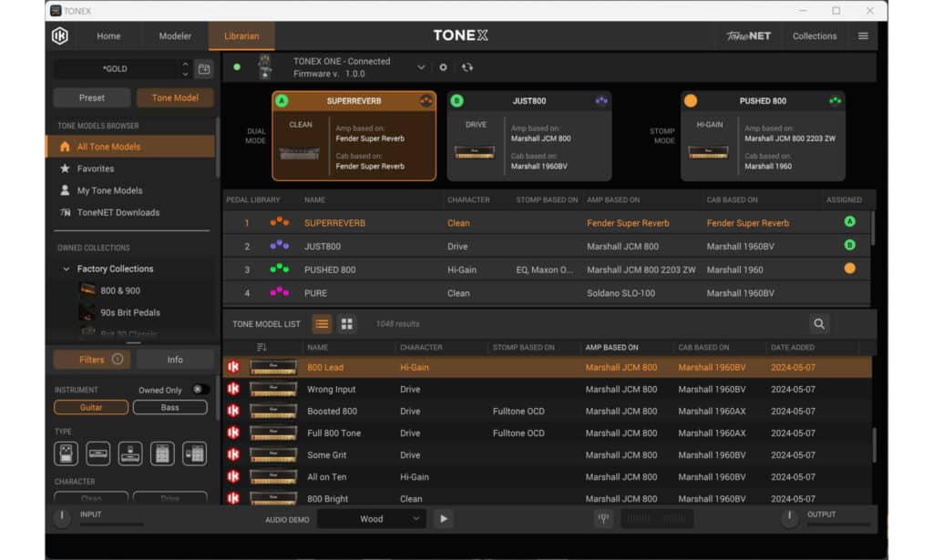Viewport: 933px width, 560px height.
Task: Open the Home tab
Action: (109, 36)
